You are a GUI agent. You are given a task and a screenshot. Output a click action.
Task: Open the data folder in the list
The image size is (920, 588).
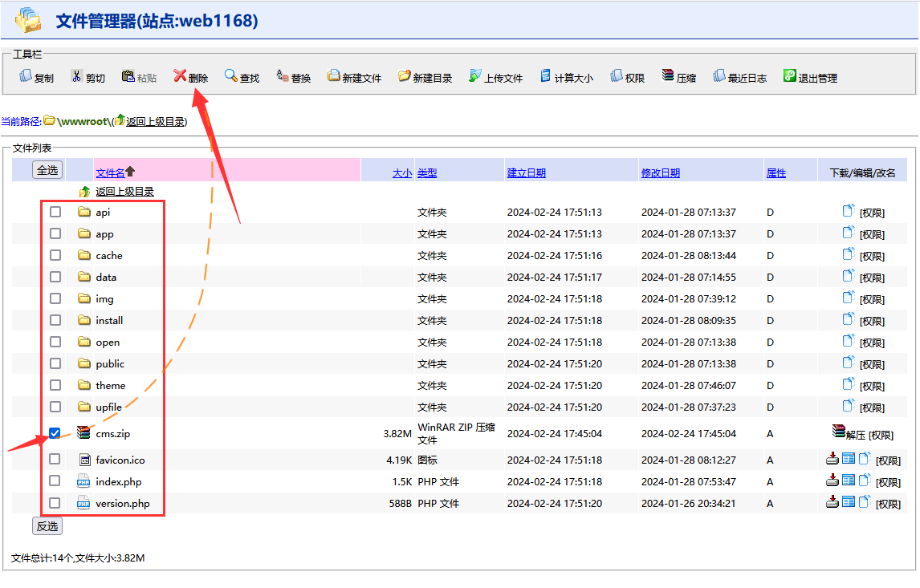pyautogui.click(x=106, y=277)
